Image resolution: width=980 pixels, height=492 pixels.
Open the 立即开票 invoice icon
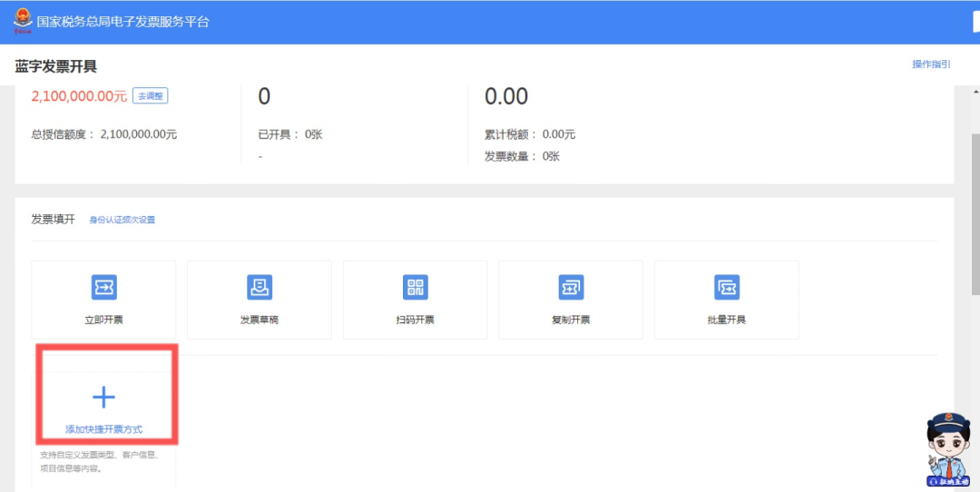[x=103, y=287]
